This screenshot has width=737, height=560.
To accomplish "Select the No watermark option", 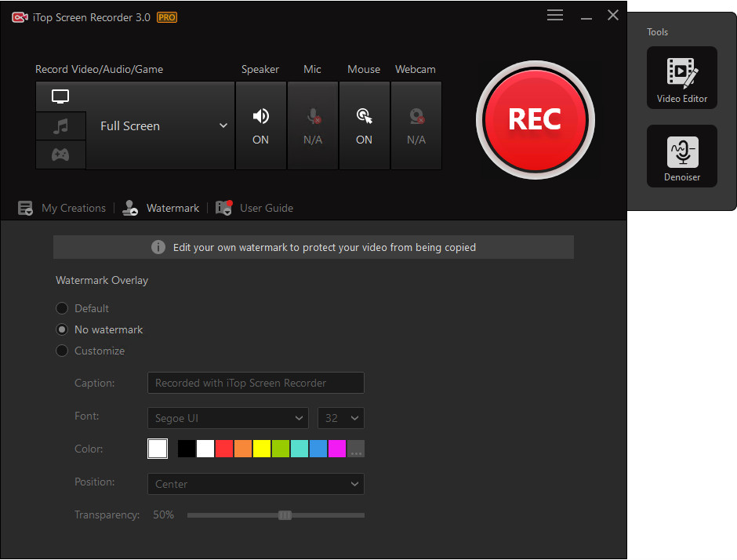I will coord(62,329).
